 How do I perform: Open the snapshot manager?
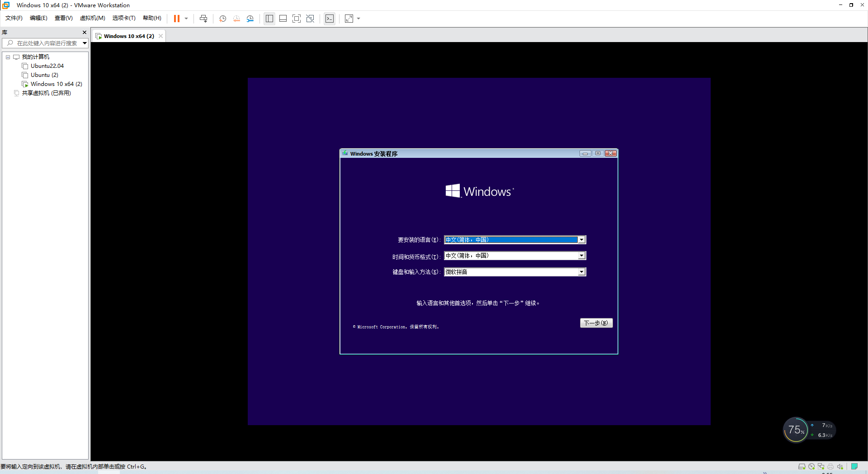tap(250, 19)
